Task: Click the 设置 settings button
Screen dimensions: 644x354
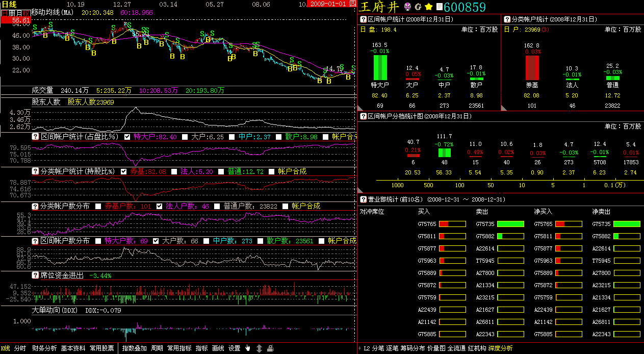Action: click(234, 348)
